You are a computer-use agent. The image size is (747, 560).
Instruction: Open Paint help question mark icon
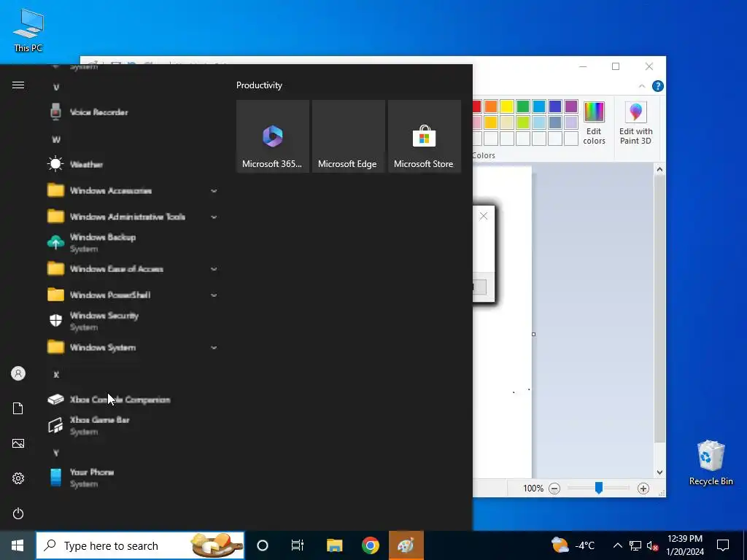click(x=658, y=86)
